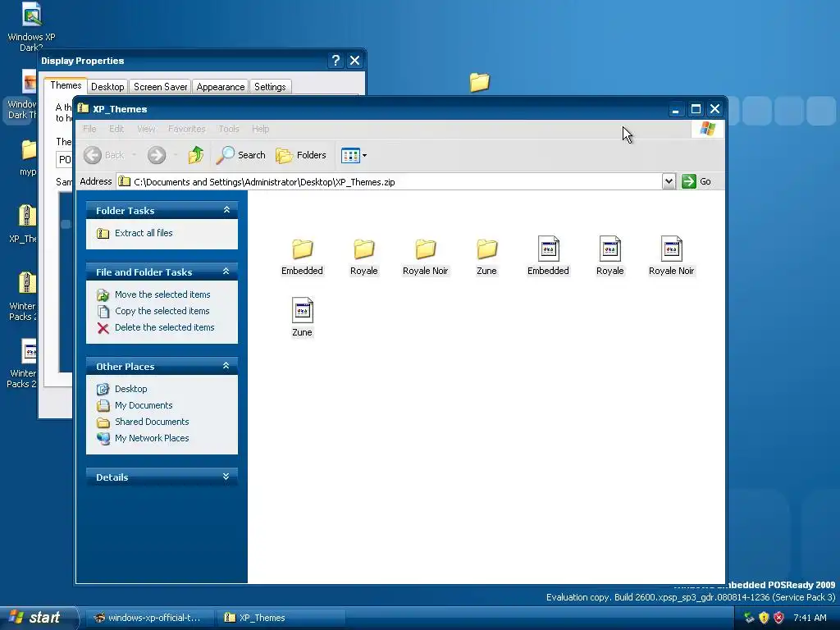Click the 7:41 AM system clock
Image resolution: width=840 pixels, height=630 pixels.
pyautogui.click(x=810, y=618)
